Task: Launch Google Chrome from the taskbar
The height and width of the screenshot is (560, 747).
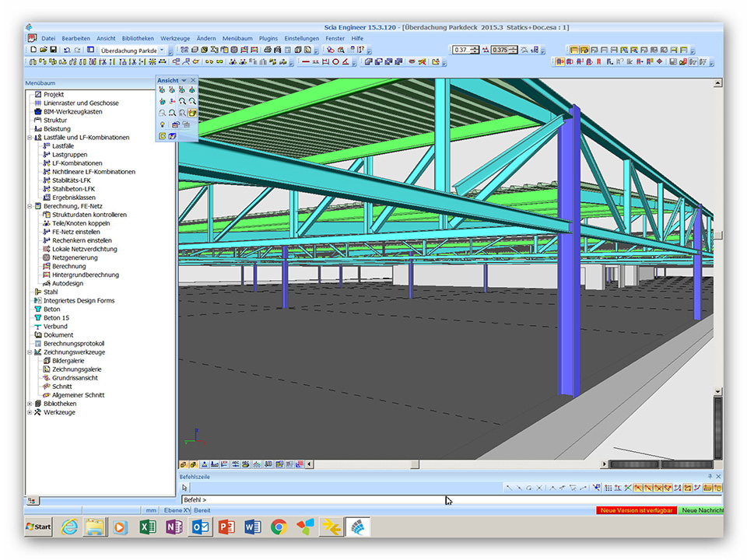Action: pos(279,527)
